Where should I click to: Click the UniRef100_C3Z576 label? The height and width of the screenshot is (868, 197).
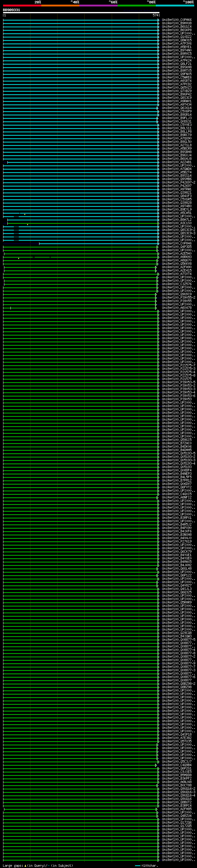point(177,284)
